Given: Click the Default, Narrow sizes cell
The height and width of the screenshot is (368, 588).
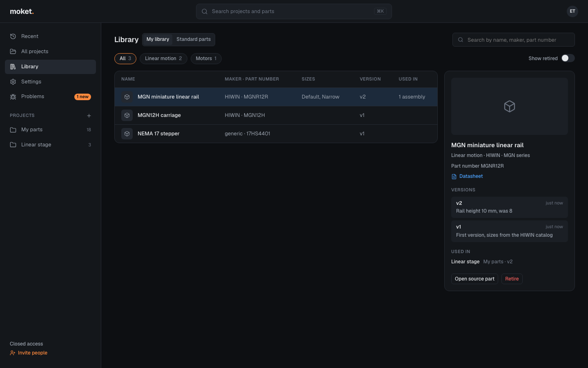Looking at the screenshot, I should tap(321, 97).
